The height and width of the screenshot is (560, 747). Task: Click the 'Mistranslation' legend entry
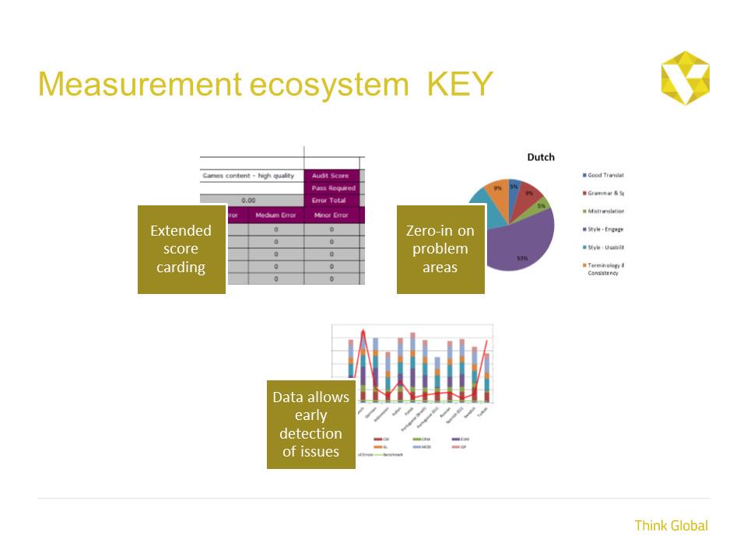603,211
